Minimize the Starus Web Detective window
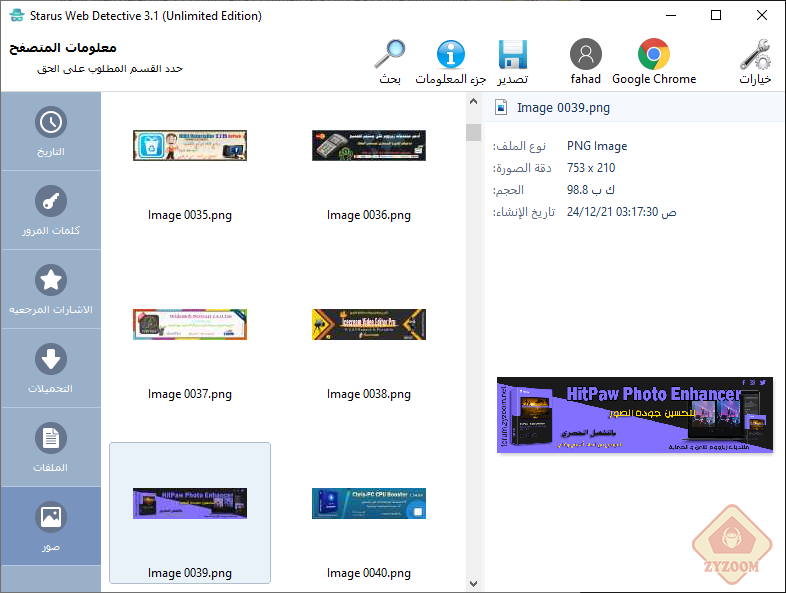Screen dimensions: 786x593 [671, 16]
